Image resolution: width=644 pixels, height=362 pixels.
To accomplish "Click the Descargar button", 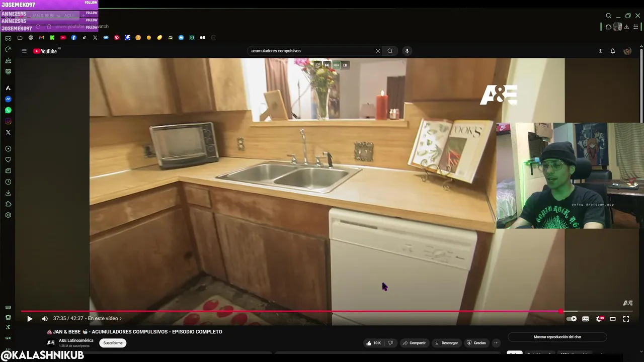I will (446, 343).
